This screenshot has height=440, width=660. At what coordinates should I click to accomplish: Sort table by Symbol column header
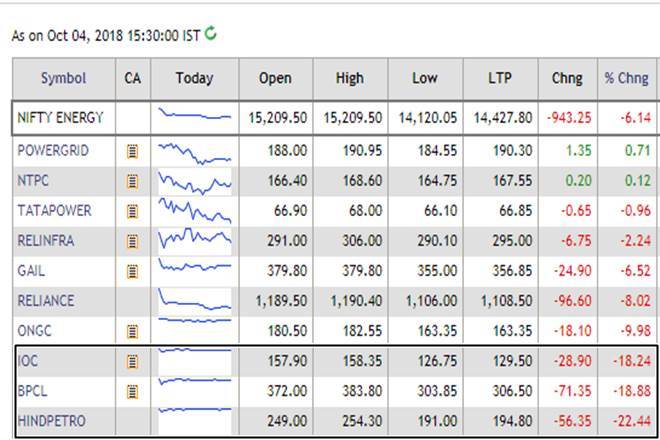click(x=64, y=78)
